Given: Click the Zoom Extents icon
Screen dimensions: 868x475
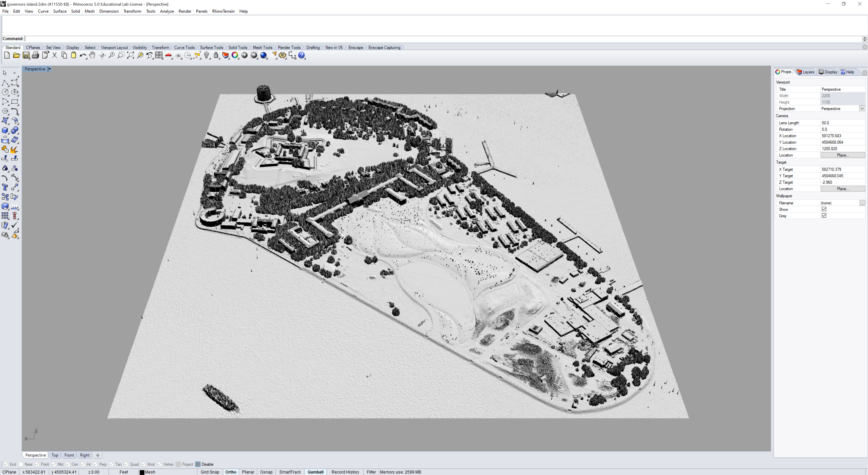Looking at the screenshot, I should coord(130,55).
